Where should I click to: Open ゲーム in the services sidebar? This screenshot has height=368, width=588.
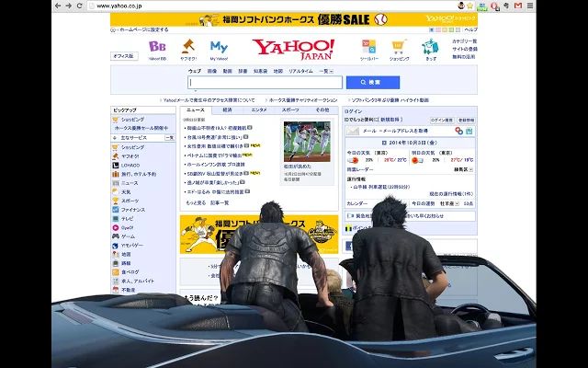(x=128, y=236)
